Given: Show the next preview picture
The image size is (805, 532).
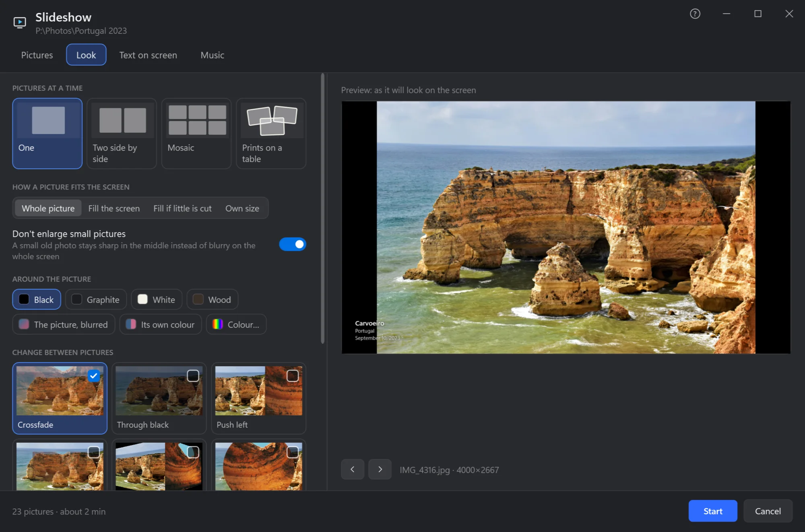Looking at the screenshot, I should tap(380, 469).
